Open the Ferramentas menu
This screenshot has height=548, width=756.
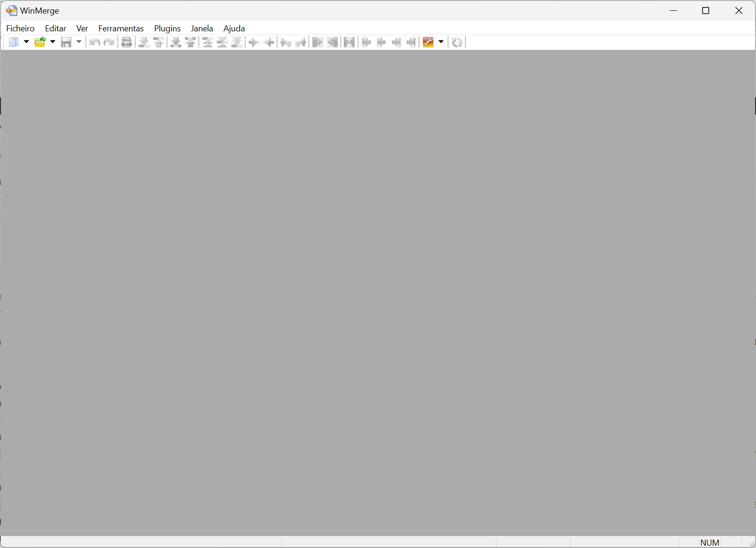click(121, 29)
